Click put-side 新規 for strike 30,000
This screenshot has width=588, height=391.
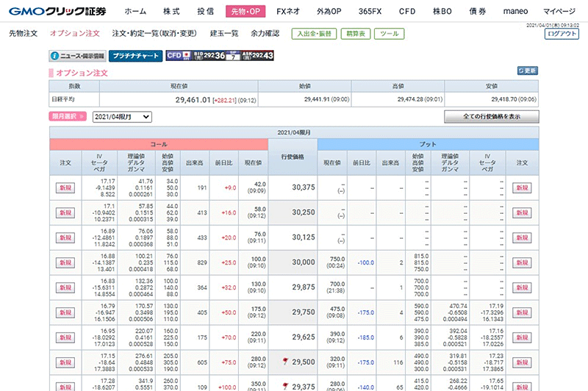pos(523,262)
